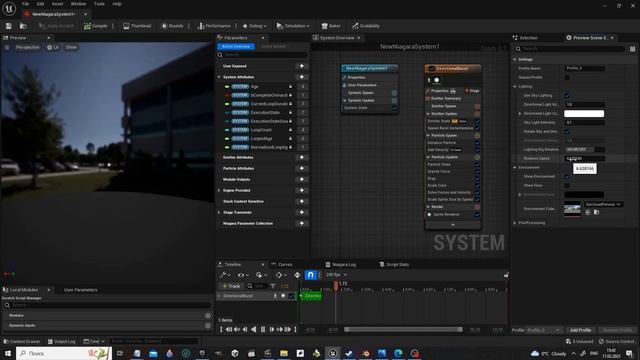Click the Compile toolbar button
Image resolution: width=640 pixels, height=360 pixels.
point(96,26)
